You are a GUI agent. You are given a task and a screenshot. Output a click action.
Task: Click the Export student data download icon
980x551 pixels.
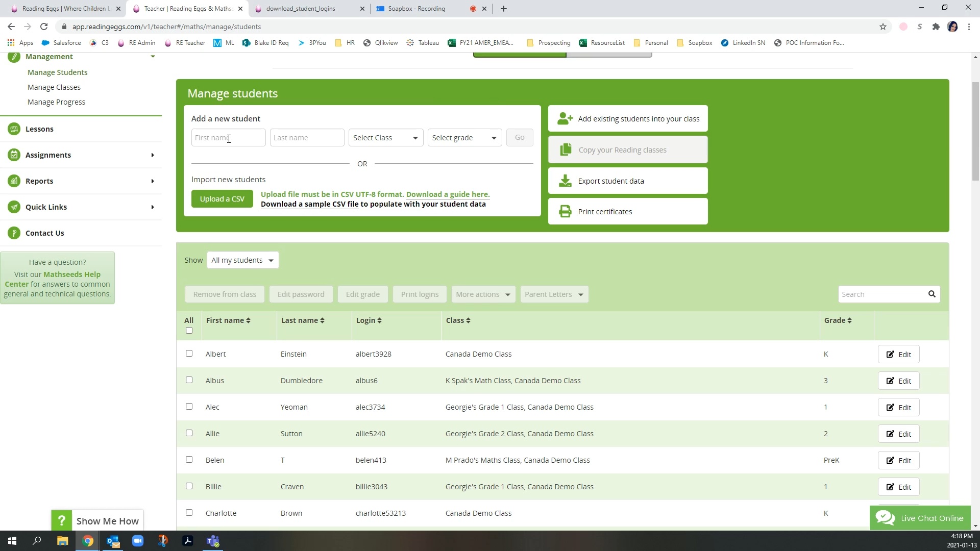coord(565,181)
